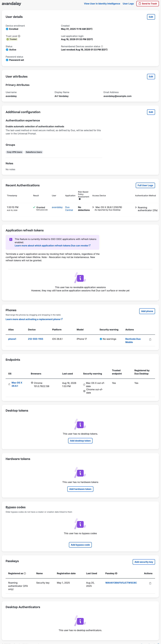Click Add bypass code button
Viewport: 161px width, 644px height.
(x=80, y=545)
